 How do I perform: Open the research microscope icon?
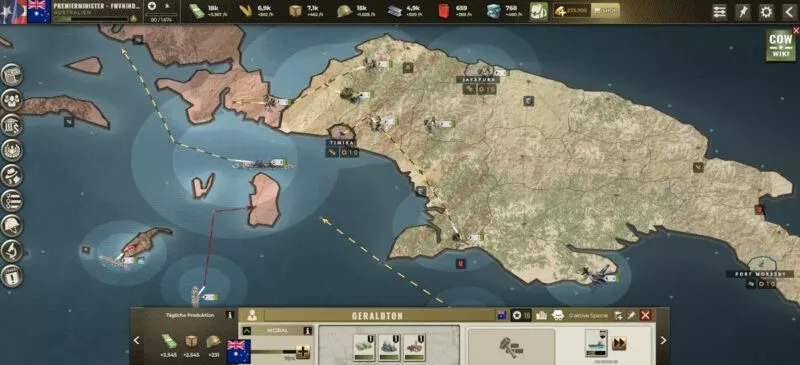12,250
